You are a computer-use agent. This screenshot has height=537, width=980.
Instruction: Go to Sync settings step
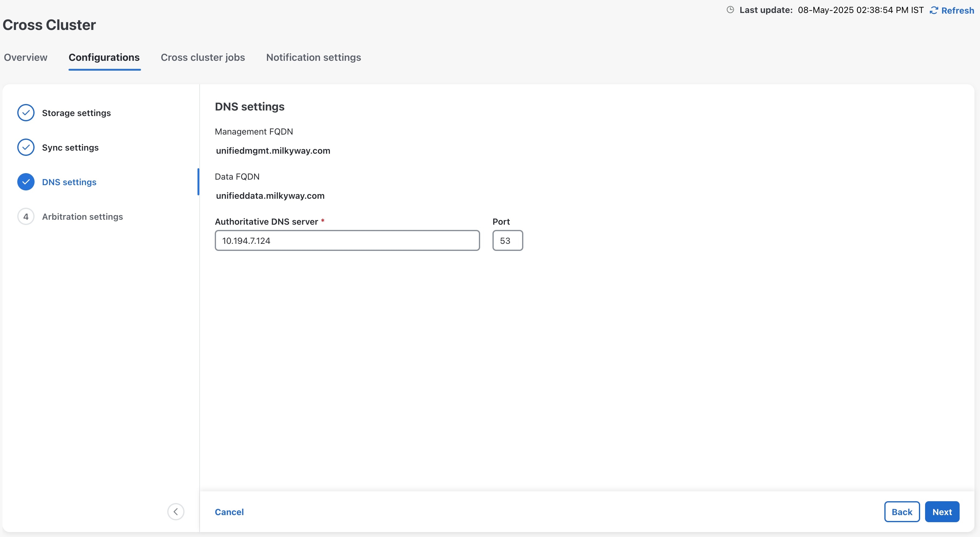[70, 148]
